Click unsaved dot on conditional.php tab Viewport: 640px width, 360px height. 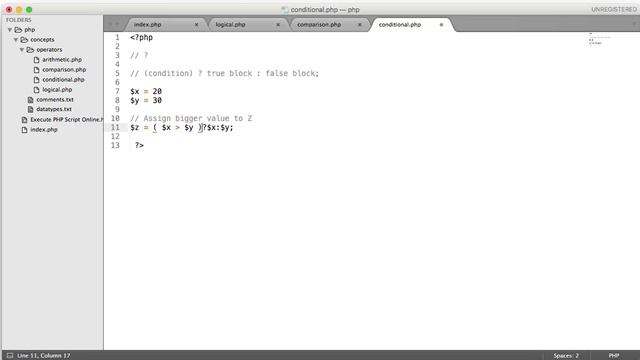pos(441,24)
